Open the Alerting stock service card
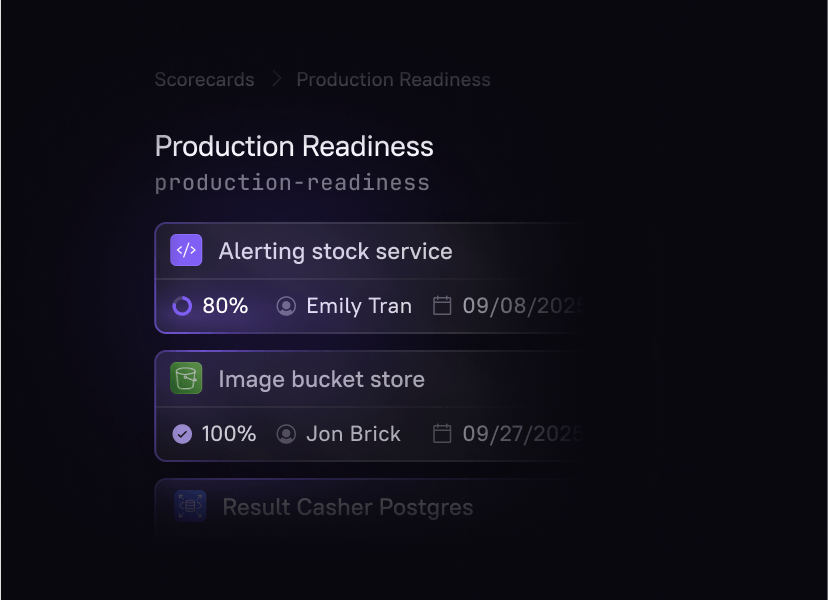The width and height of the screenshot is (828, 600). tap(335, 251)
